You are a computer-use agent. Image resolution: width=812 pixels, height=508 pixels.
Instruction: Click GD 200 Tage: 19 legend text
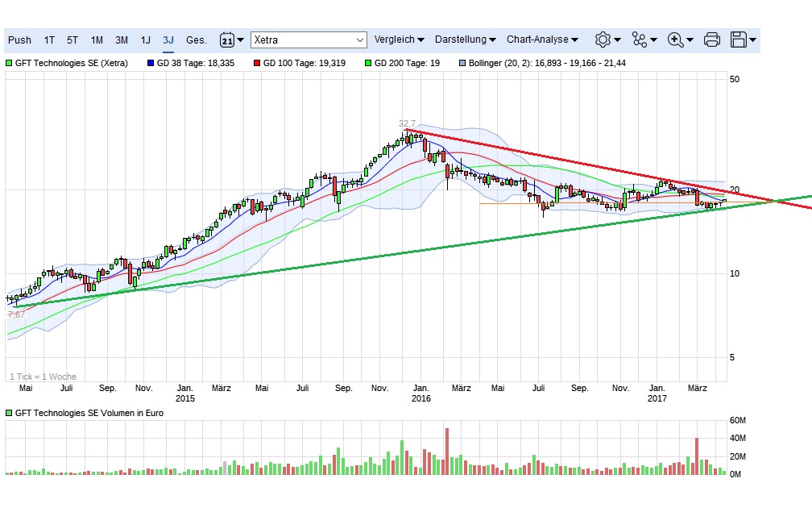(407, 63)
